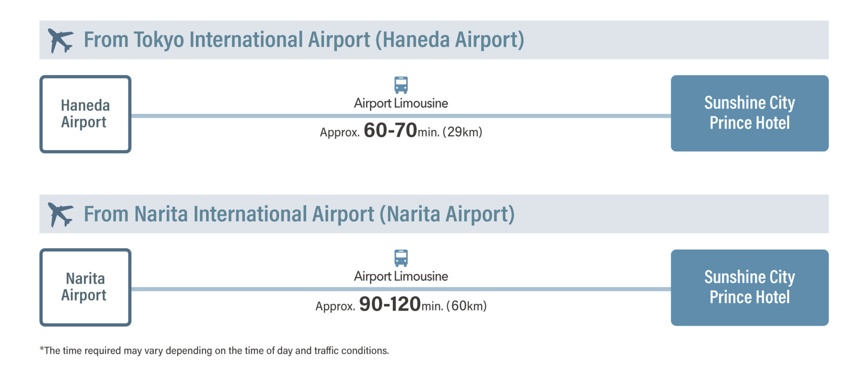
Task: Click the Airport Limousine label on the Narita route
Action: click(x=401, y=276)
